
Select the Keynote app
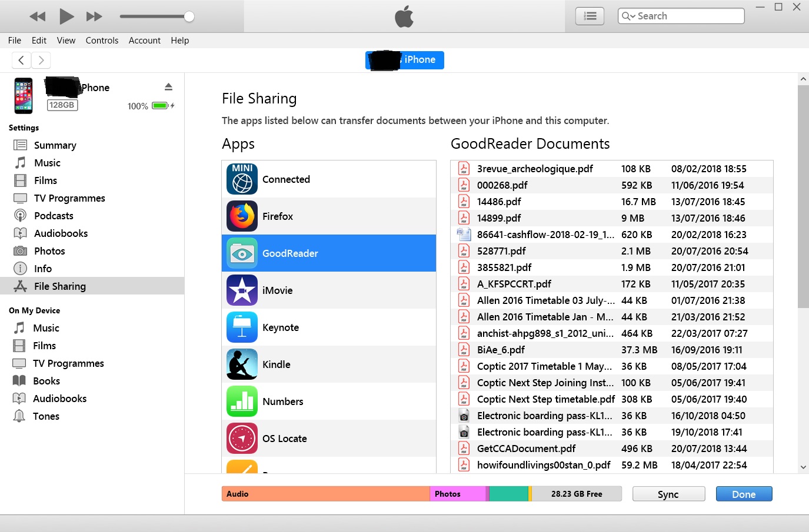coord(329,327)
